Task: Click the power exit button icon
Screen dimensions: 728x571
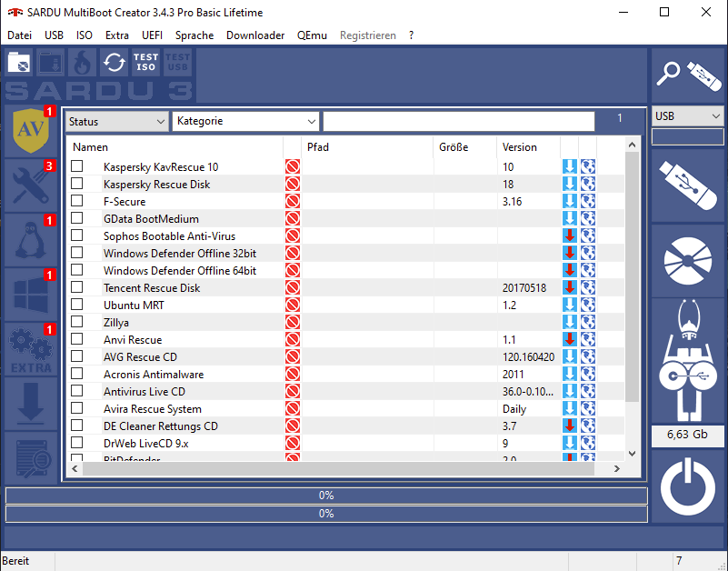Action: pyautogui.click(x=688, y=486)
